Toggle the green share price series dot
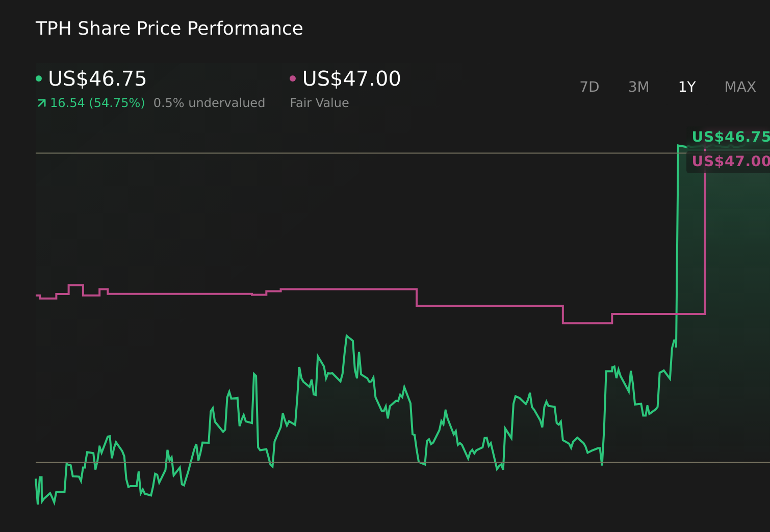Image resolution: width=770 pixels, height=532 pixels. [x=39, y=78]
